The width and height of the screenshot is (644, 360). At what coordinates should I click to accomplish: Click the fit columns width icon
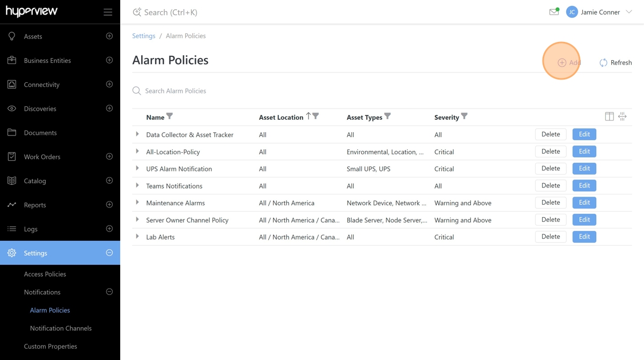[x=623, y=117]
